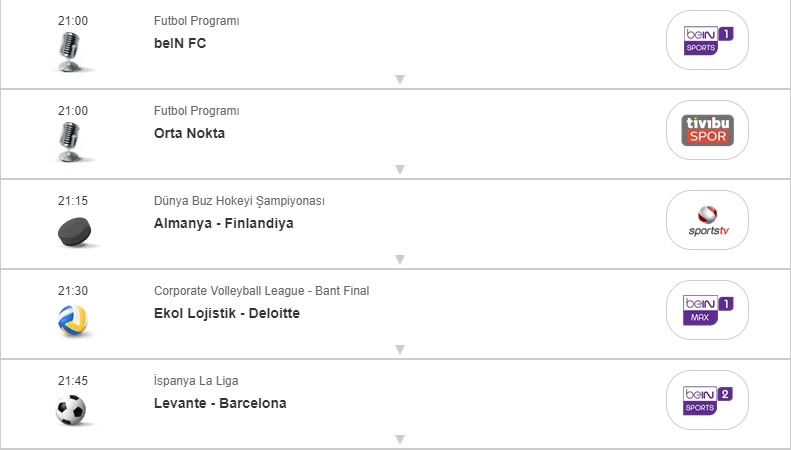Expand the Levante - Barcelona row arrow

pyautogui.click(x=399, y=439)
